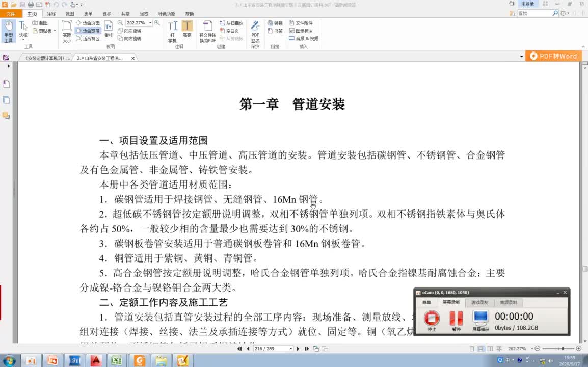Image resolution: width=588 pixels, height=367 pixels.
Task: Open the Bookmarks panel in left sidebar
Action: 7,84
